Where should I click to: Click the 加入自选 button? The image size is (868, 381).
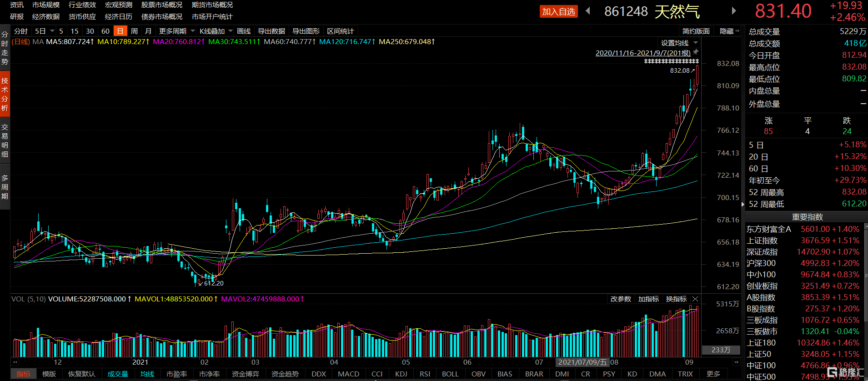point(558,11)
